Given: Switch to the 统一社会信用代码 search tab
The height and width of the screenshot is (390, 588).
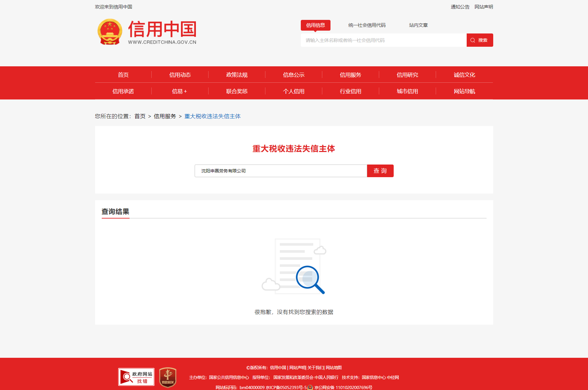Looking at the screenshot, I should pos(367,25).
